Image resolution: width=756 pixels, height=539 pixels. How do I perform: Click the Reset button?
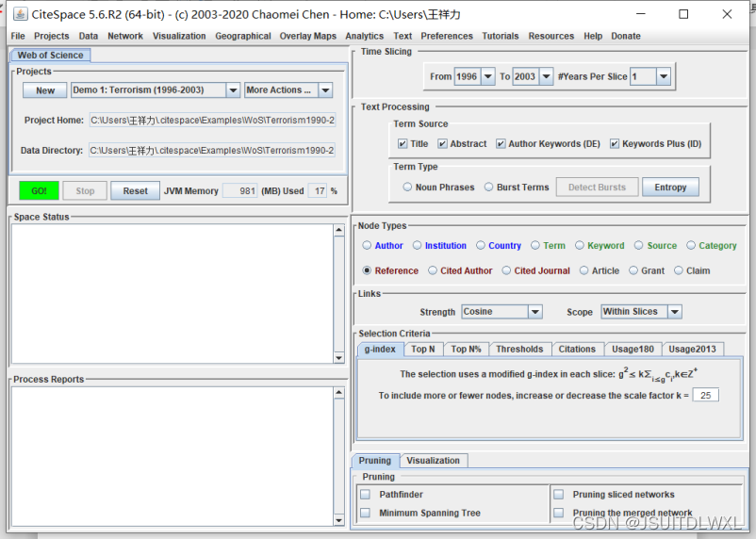tap(135, 191)
